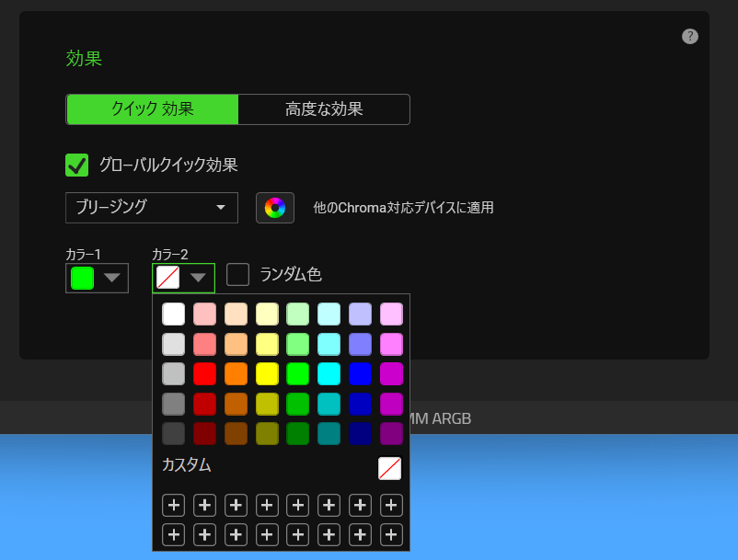This screenshot has height=560, width=738.
Task: Add custom color in last plus slot, bottom row
Action: [391, 534]
